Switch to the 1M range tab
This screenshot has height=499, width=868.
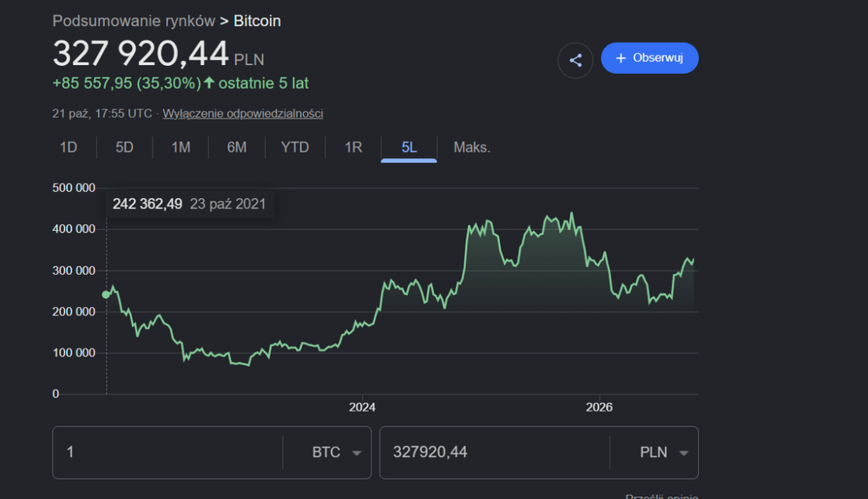[x=181, y=148]
